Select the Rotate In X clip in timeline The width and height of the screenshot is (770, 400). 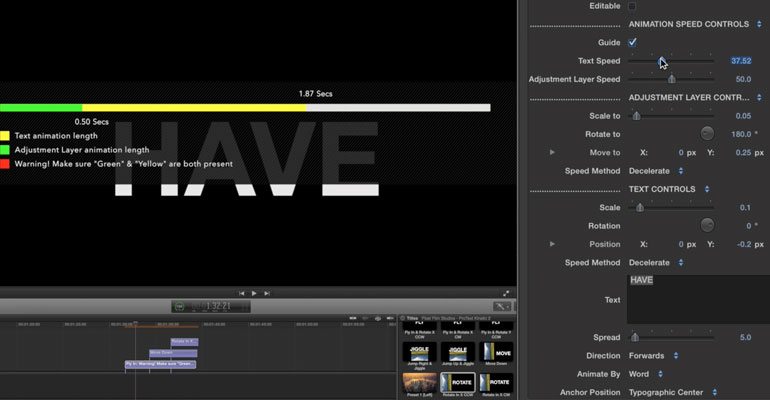tap(184, 342)
